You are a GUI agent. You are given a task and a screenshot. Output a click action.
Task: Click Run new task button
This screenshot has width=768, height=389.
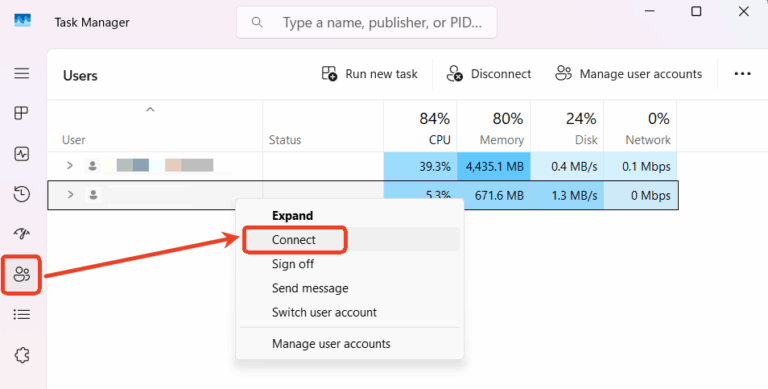pyautogui.click(x=370, y=74)
